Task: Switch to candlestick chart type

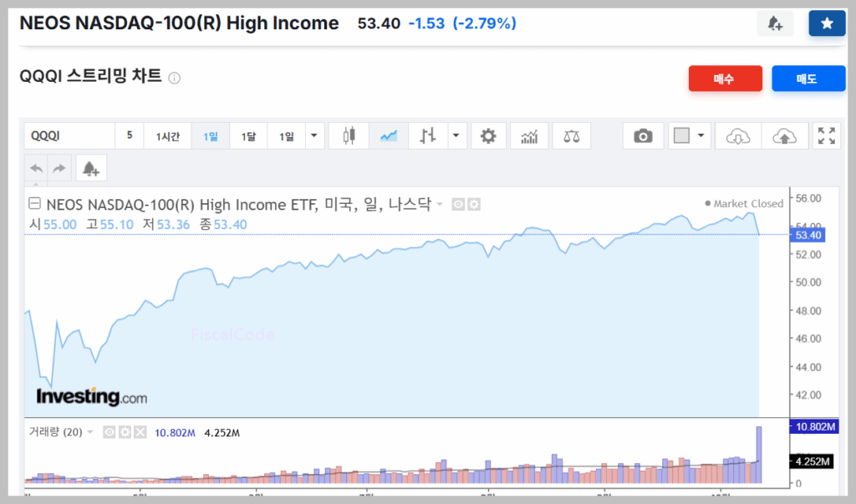Action: pos(349,135)
